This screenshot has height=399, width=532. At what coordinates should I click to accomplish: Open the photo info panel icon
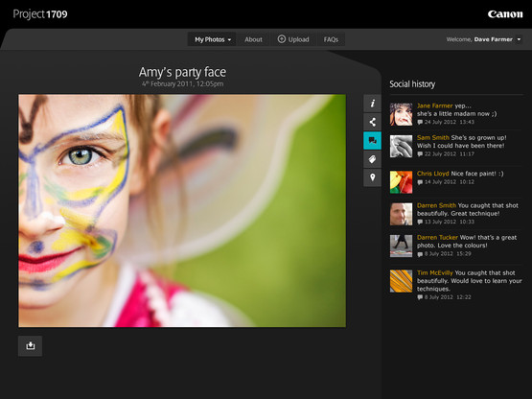point(372,104)
